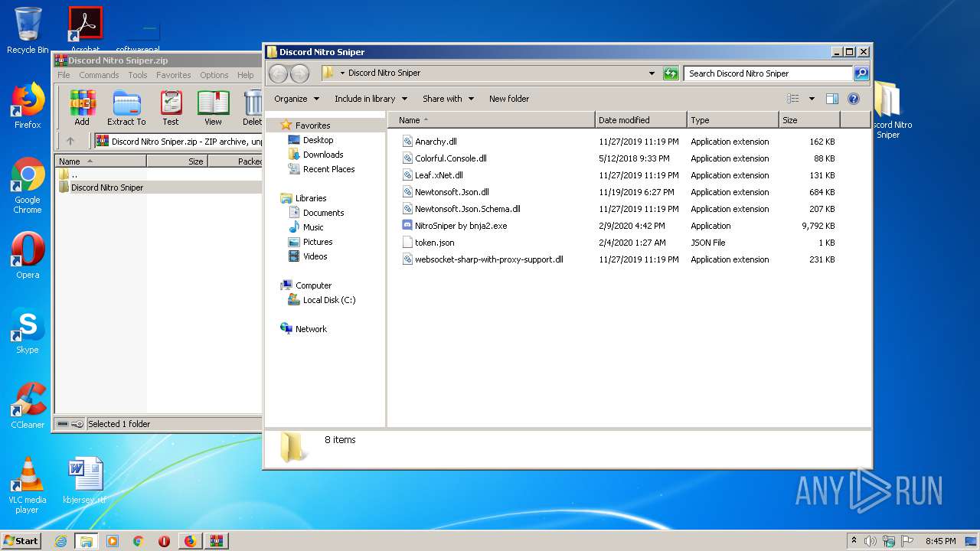Viewport: 980px width, 551px height.
Task: Open the Organize dropdown menu
Action: click(296, 99)
